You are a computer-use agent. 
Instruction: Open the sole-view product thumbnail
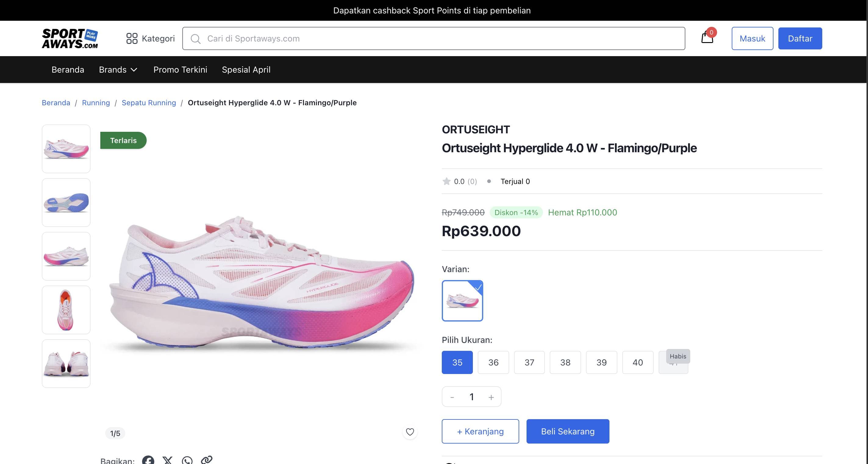[x=66, y=202]
